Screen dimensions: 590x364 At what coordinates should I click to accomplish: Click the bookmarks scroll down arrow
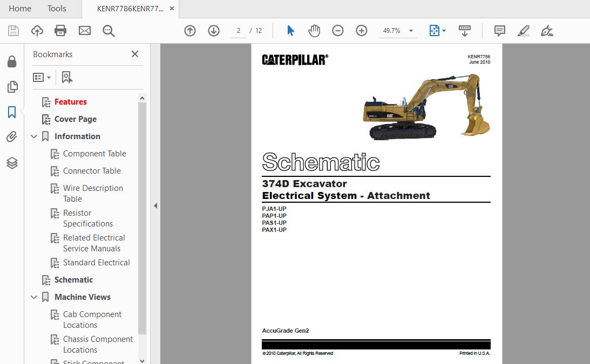142,361
